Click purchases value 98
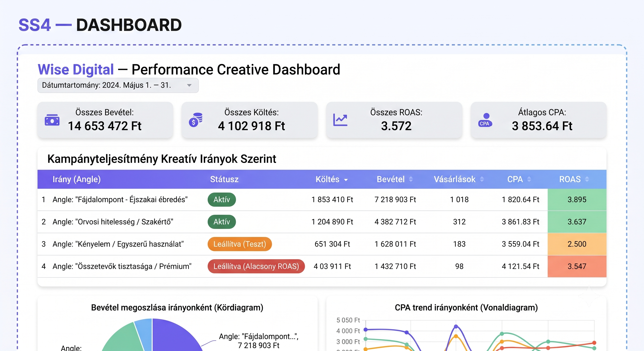Viewport: 644px width, 351px height. click(459, 266)
